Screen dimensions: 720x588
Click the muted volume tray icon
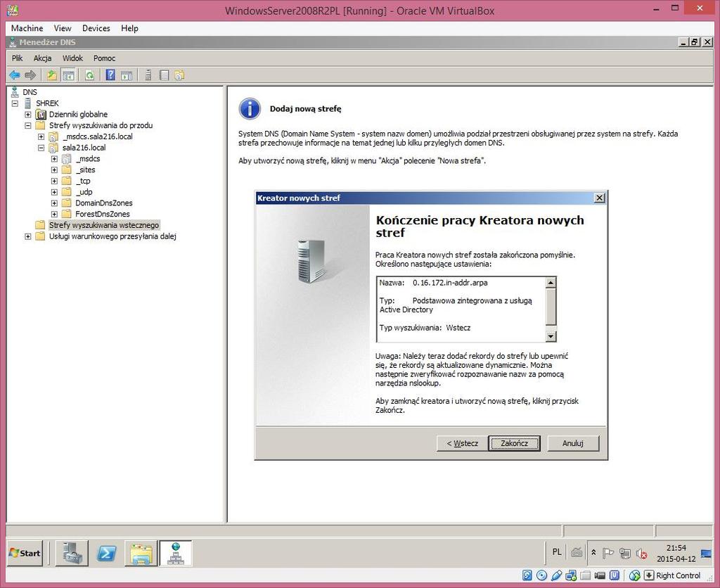(641, 553)
